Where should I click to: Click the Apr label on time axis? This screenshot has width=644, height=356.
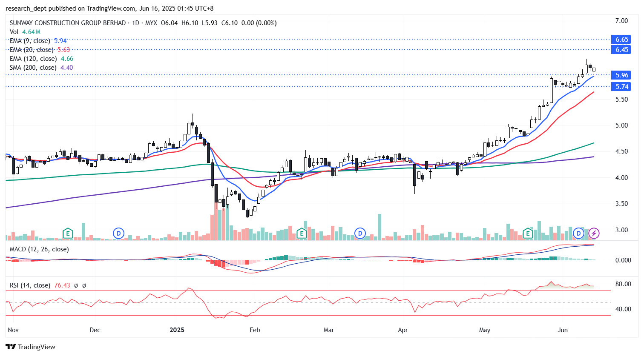coord(403,330)
